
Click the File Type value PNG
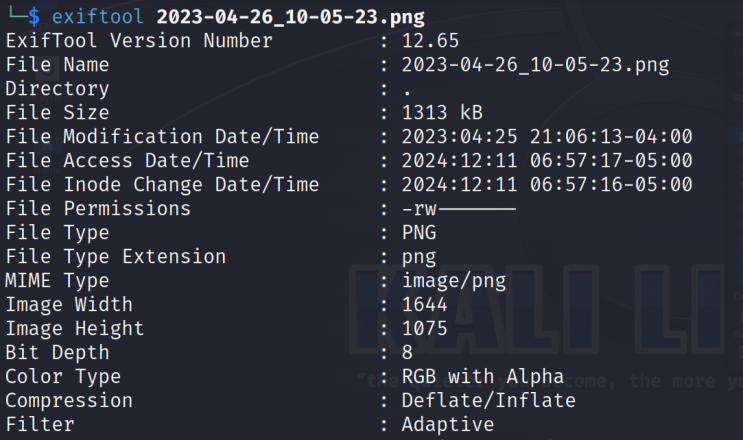point(419,233)
